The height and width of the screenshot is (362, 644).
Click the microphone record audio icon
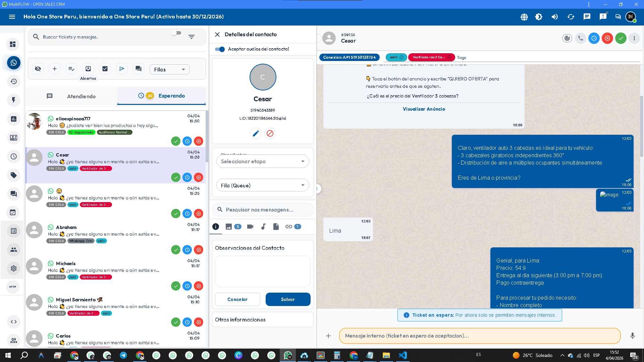pyautogui.click(x=632, y=336)
